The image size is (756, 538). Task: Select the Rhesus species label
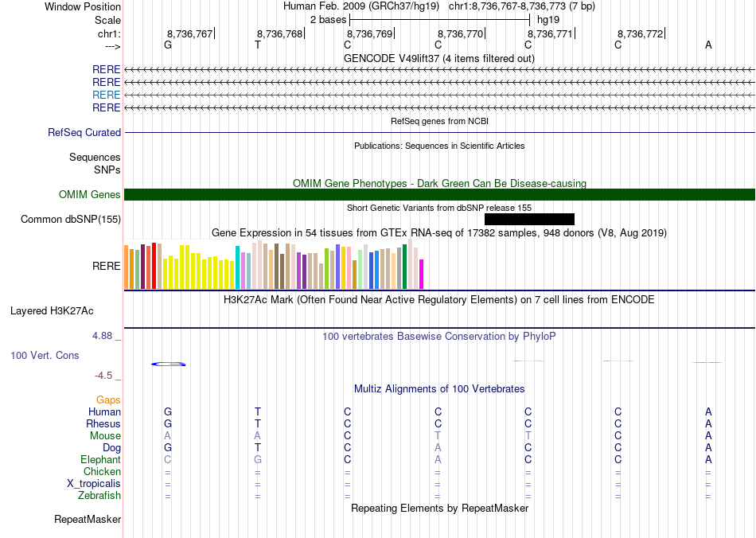103,423
